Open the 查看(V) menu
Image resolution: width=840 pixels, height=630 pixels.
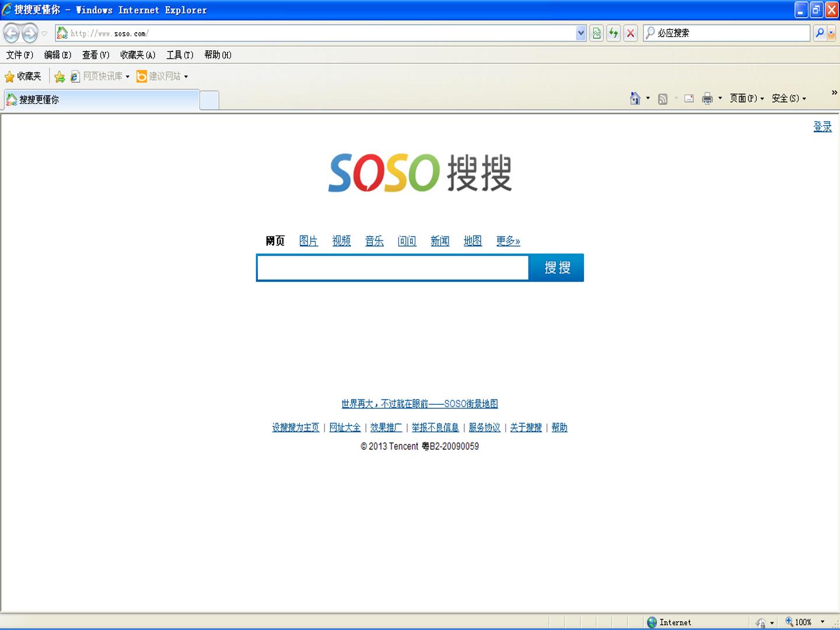pyautogui.click(x=96, y=55)
